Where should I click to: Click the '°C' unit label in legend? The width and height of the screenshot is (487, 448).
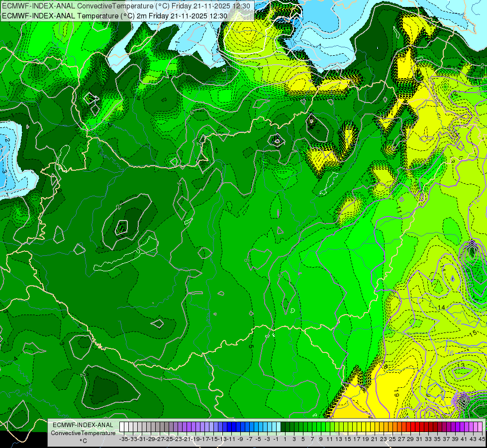pos(83,441)
